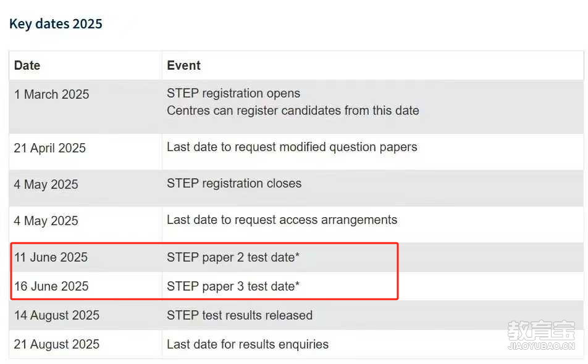Select the date beside access arrangements row

tap(46, 221)
